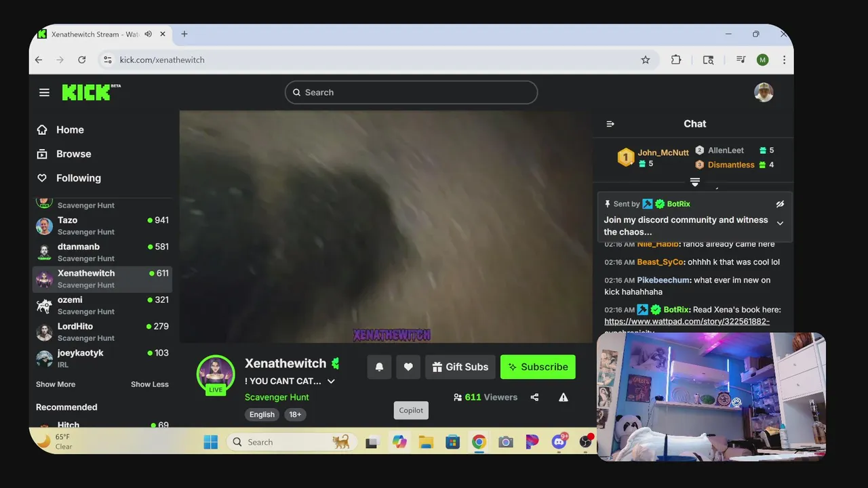Toggle notifications bell for channel
Image resolution: width=868 pixels, height=488 pixels.
click(379, 367)
